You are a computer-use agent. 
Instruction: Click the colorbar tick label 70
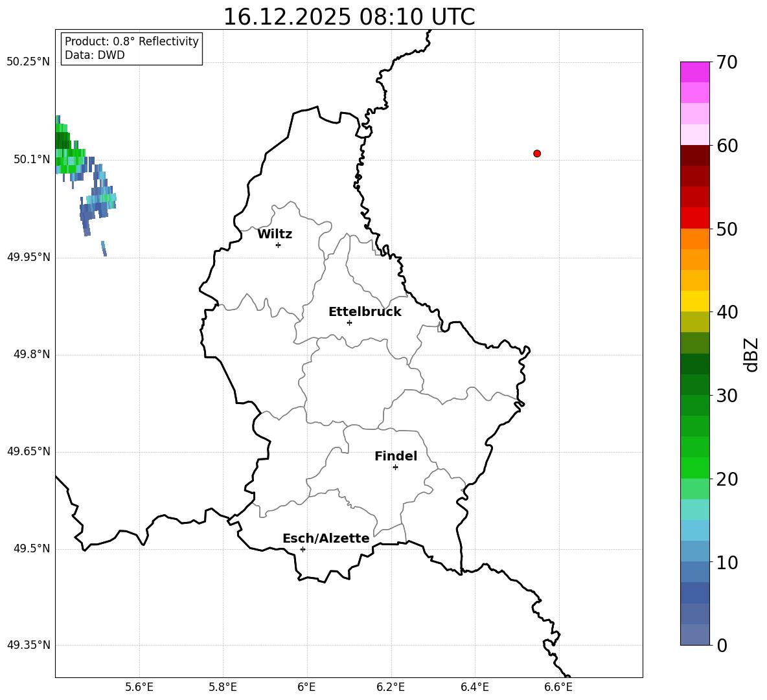727,62
